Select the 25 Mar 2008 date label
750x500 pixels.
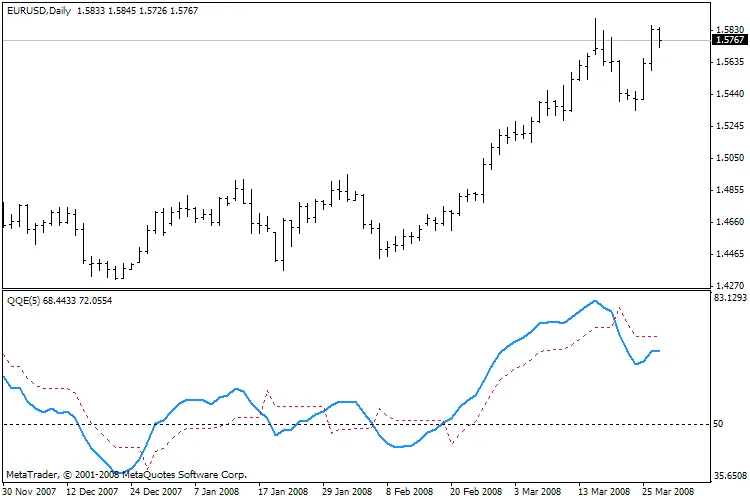point(668,492)
